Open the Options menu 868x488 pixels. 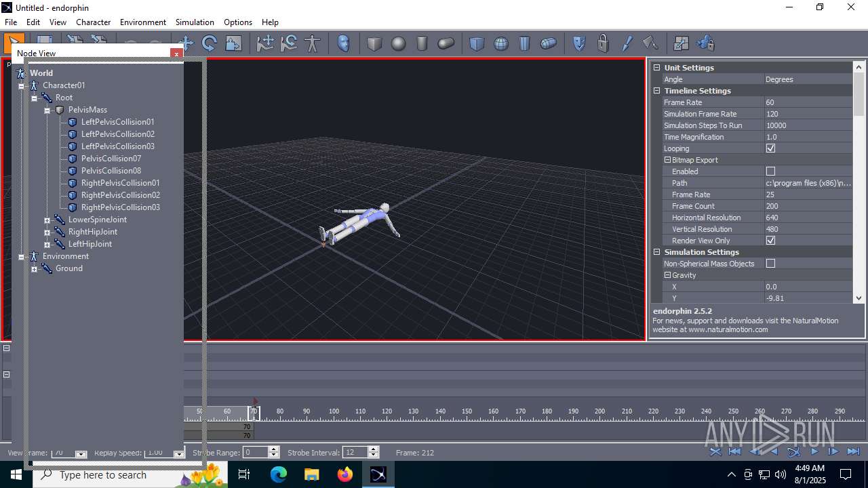click(238, 22)
